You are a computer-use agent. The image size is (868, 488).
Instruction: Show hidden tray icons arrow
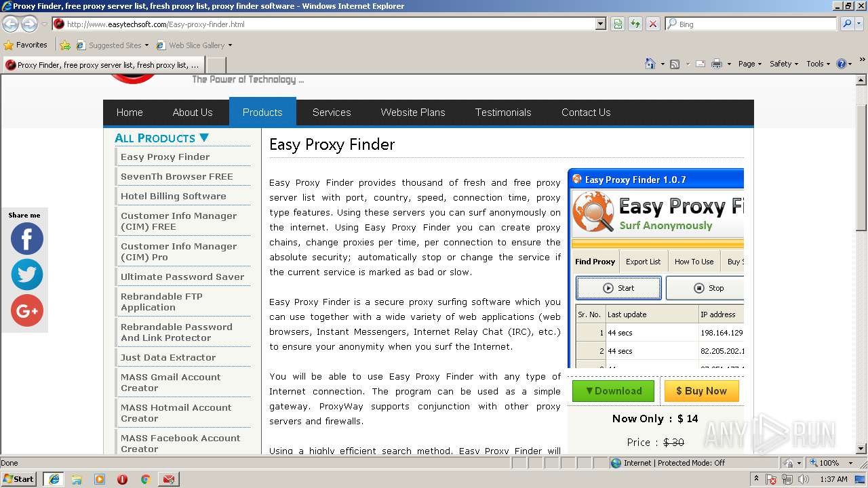coord(757,479)
